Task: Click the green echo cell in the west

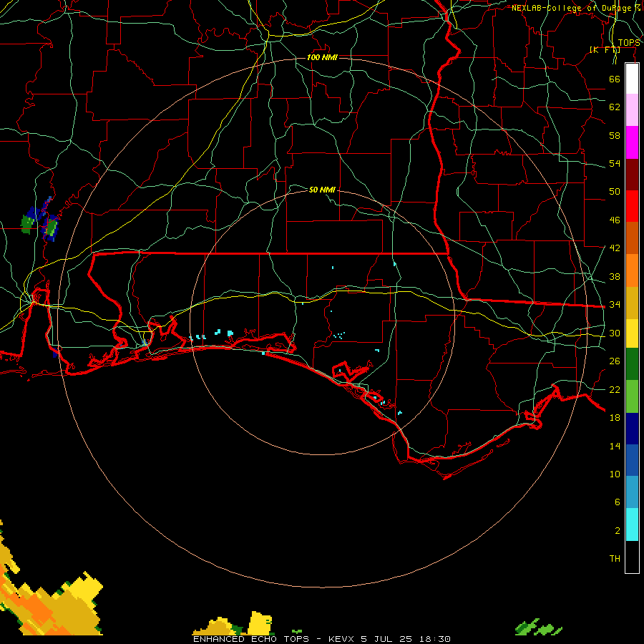Action: pyautogui.click(x=27, y=224)
